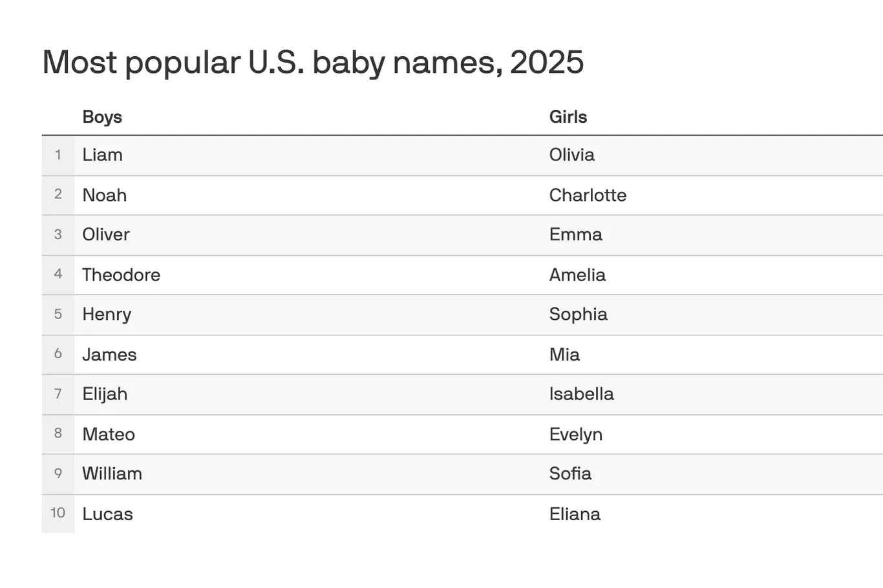Select Oliver in the table
This screenshot has height=588, width=883.
point(105,235)
